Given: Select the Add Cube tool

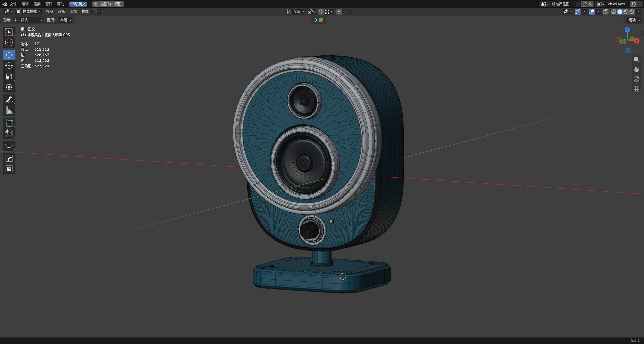Looking at the screenshot, I should pos(9,123).
